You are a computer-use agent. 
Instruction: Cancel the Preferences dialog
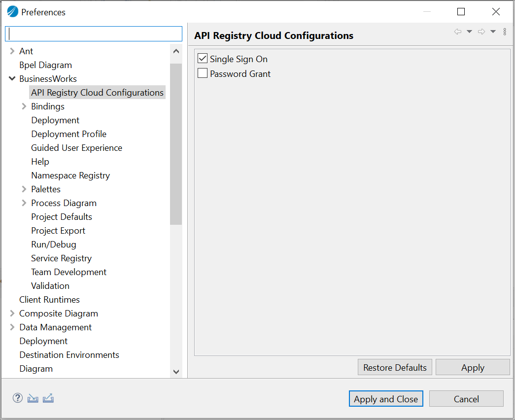pyautogui.click(x=466, y=399)
